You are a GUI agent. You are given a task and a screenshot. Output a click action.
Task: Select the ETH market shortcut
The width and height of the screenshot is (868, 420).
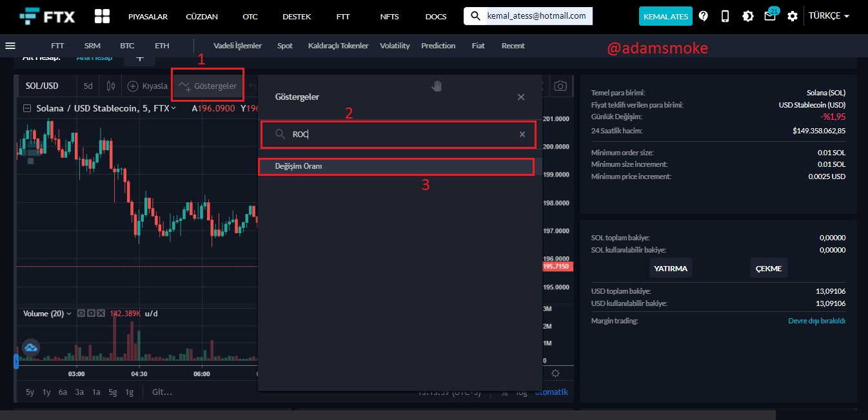[x=162, y=46]
